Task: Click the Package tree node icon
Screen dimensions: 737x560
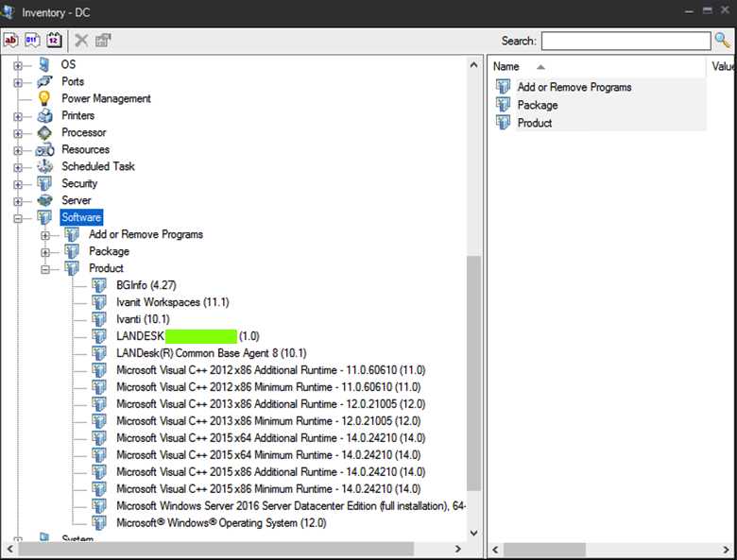Action: click(x=72, y=251)
